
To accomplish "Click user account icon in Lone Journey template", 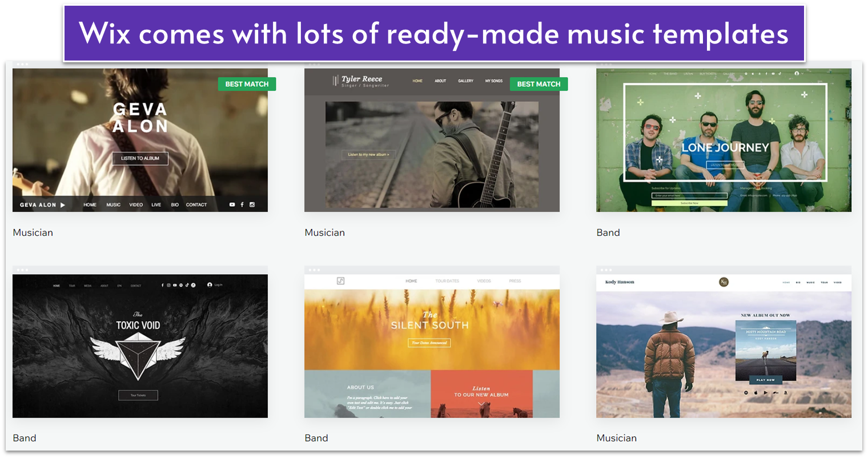I will point(797,74).
